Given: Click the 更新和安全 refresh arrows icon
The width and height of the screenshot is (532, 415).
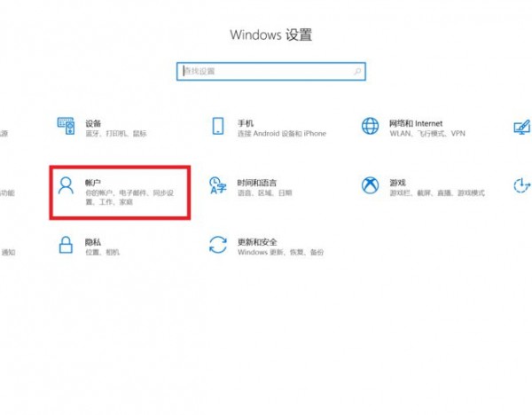Looking at the screenshot, I should pyautogui.click(x=218, y=245).
